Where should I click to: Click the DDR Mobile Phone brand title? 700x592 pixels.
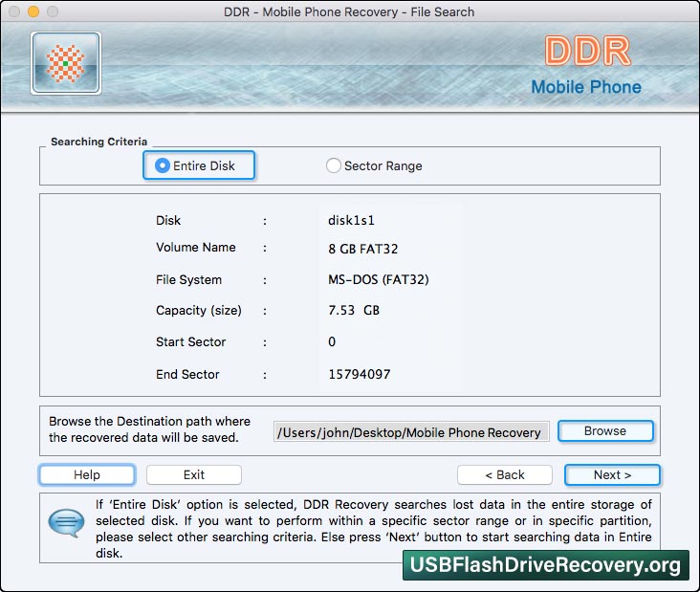pos(586,66)
